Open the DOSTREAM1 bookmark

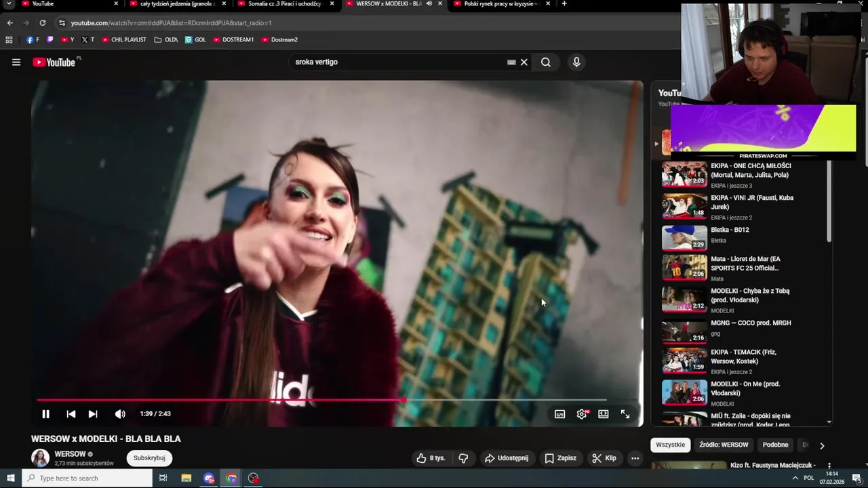pyautogui.click(x=233, y=40)
